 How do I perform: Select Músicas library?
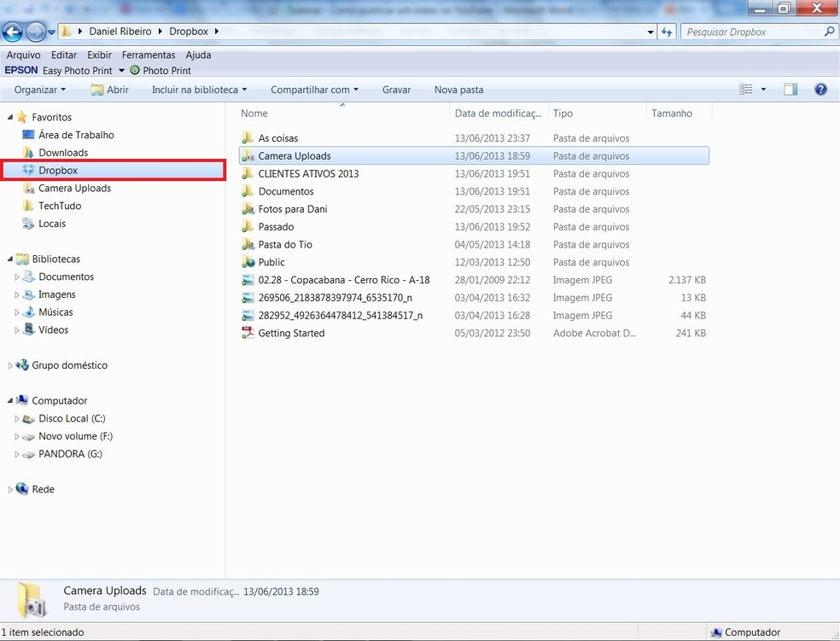pyautogui.click(x=55, y=312)
